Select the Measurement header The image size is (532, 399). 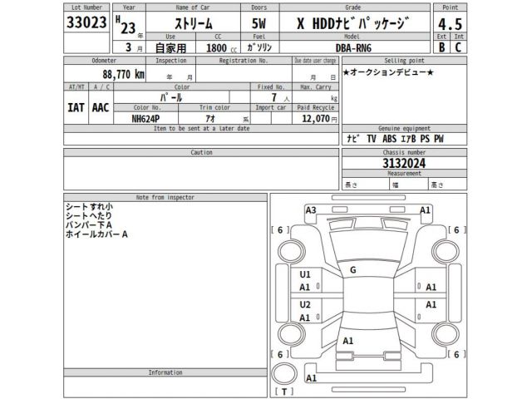[x=404, y=174]
